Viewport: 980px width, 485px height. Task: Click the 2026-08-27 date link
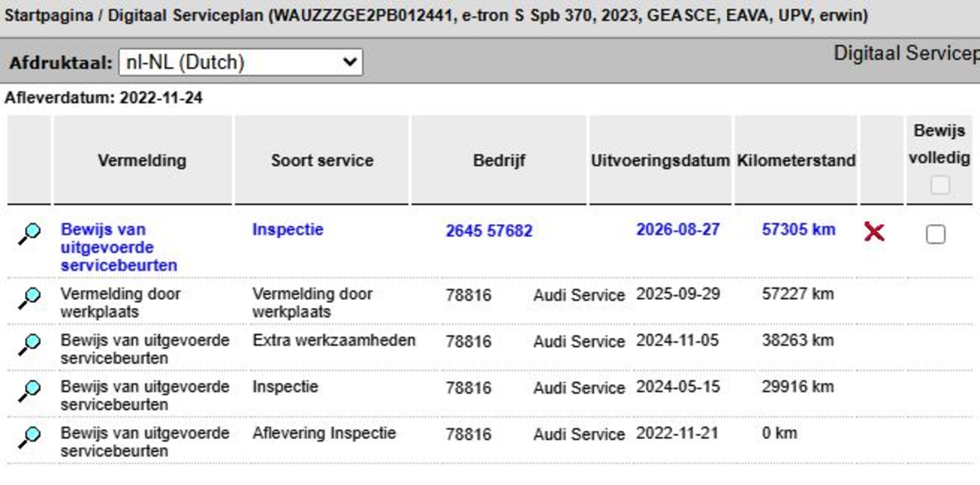pyautogui.click(x=678, y=229)
